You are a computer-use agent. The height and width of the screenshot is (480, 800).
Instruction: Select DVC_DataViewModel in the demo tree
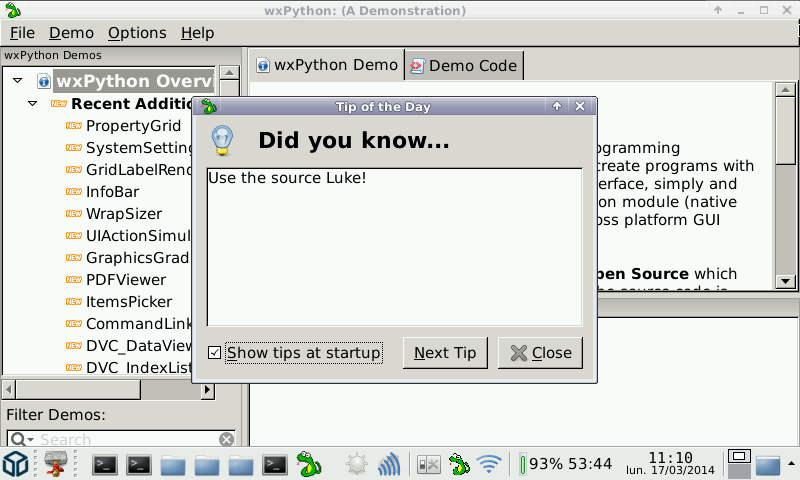[139, 346]
